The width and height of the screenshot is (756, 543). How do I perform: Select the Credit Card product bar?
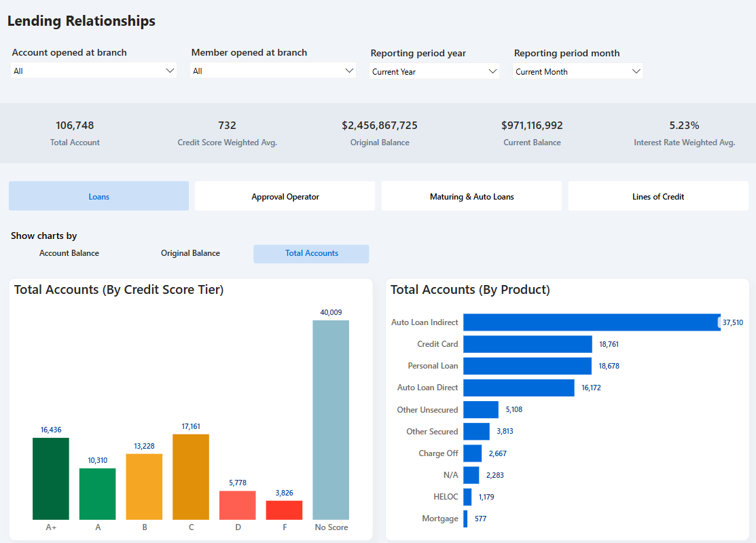[x=527, y=344]
